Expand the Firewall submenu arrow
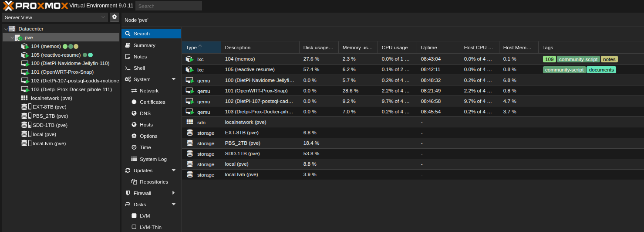The image size is (644, 232). tap(174, 193)
